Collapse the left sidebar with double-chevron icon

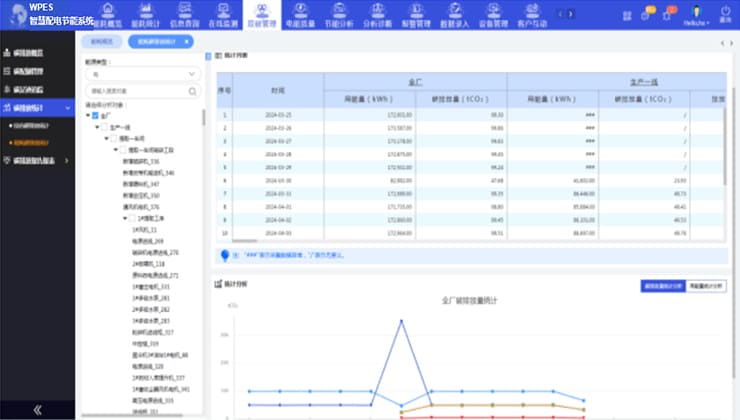point(37,409)
